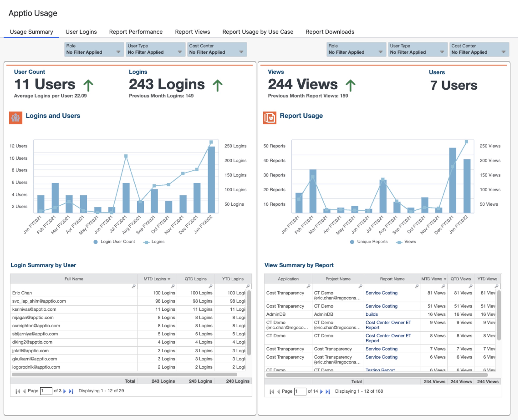518x420 pixels.
Task: Sort by MTD Logins column header
Action: 157,279
